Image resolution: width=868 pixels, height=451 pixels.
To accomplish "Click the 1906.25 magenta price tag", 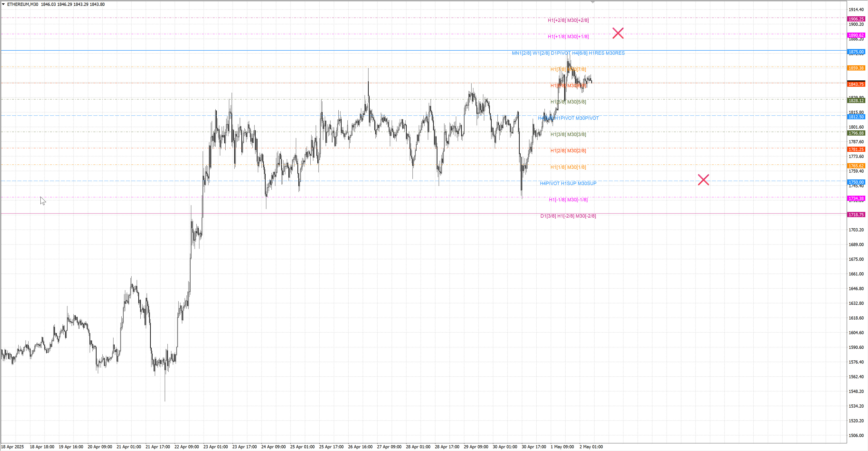I will (856, 19).
